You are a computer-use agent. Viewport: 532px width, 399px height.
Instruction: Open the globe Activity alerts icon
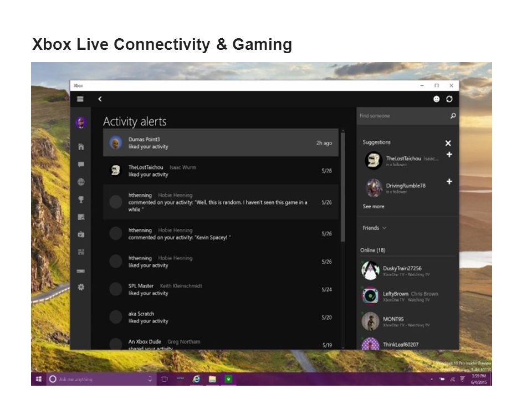[x=81, y=182]
